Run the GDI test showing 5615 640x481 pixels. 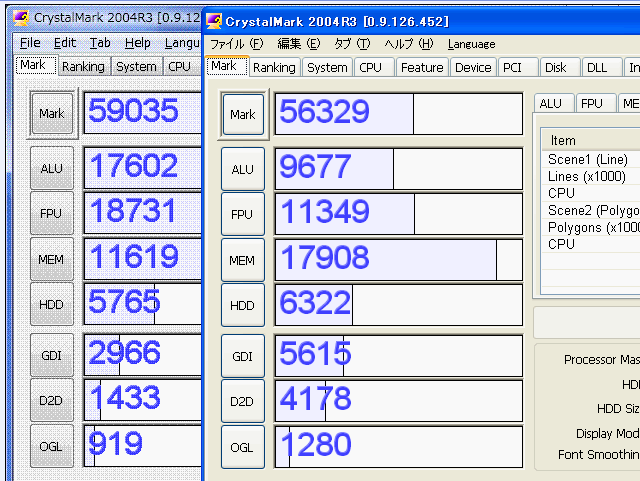(x=243, y=356)
